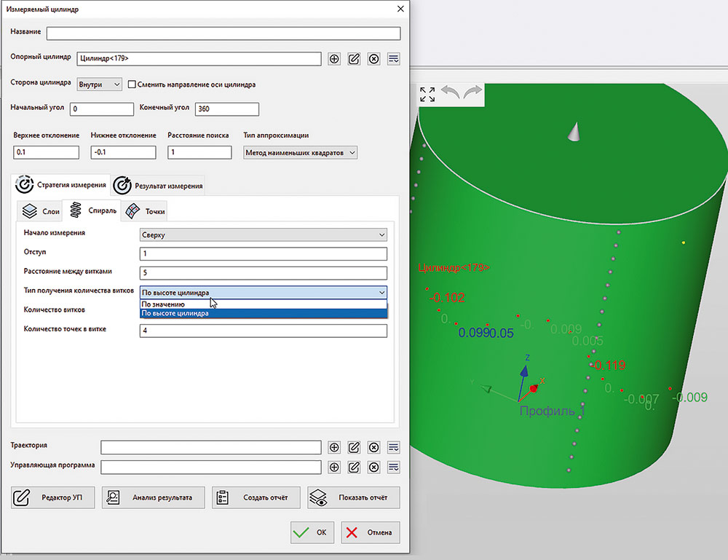Click edit icon next to Опорный цилиндр field
This screenshot has width=728, height=560.
(354, 59)
